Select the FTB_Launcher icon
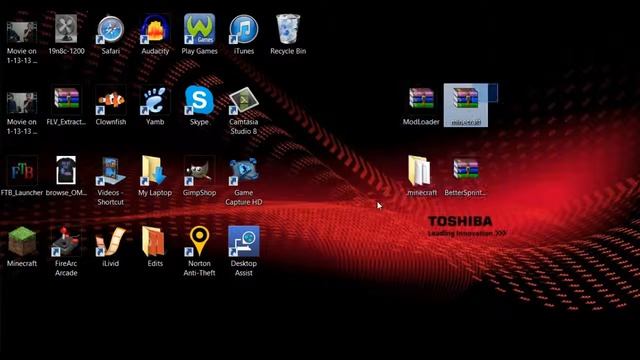Image resolution: width=640 pixels, height=360 pixels. (x=22, y=171)
